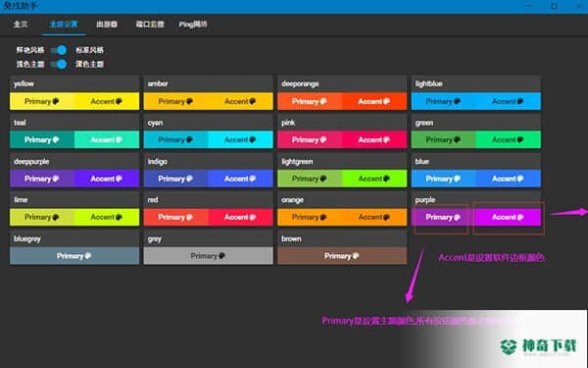
Task: Set the red Accent color
Action: click(240, 217)
